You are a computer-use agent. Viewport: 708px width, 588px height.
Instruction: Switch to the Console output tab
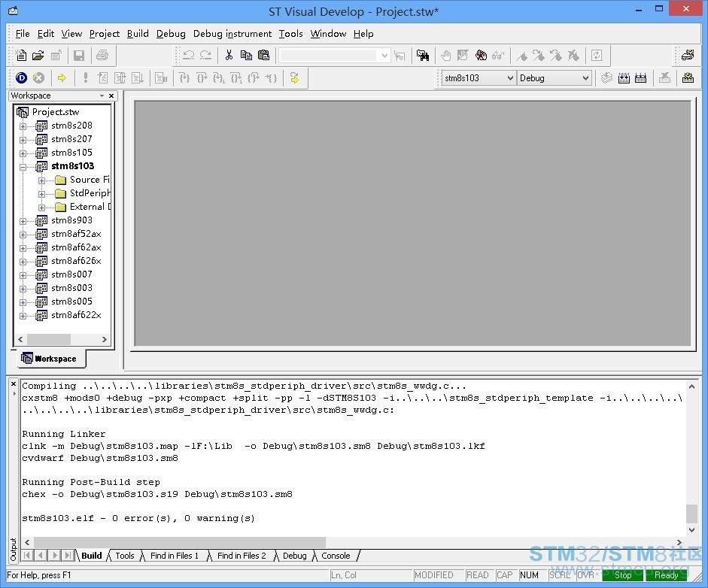pyautogui.click(x=336, y=556)
